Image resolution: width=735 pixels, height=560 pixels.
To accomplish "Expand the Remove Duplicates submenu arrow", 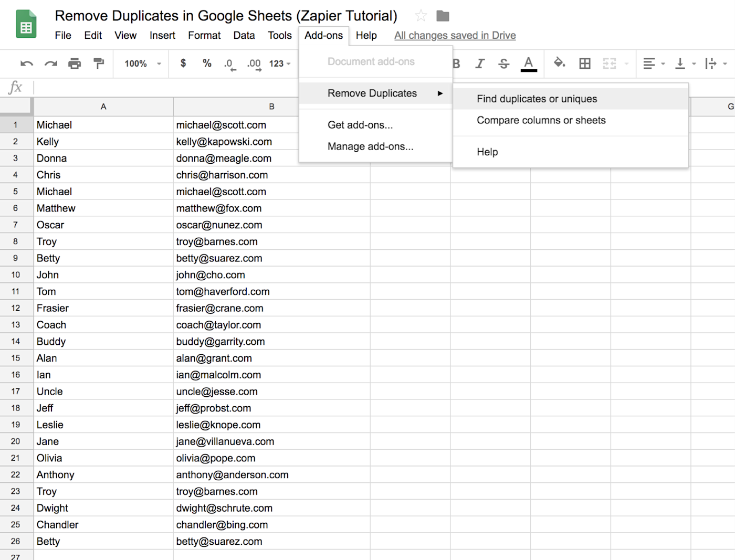I will pyautogui.click(x=440, y=93).
